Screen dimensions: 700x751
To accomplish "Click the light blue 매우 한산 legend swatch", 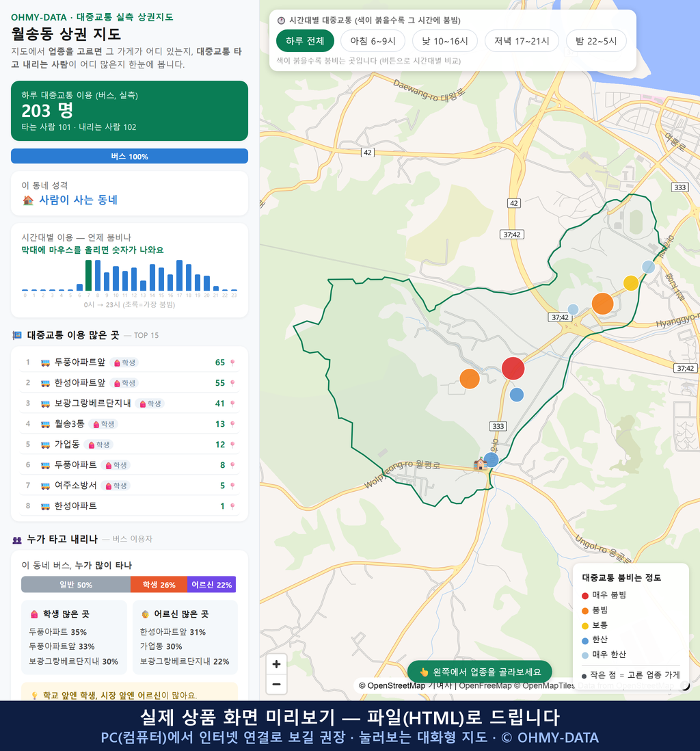I will point(584,655).
